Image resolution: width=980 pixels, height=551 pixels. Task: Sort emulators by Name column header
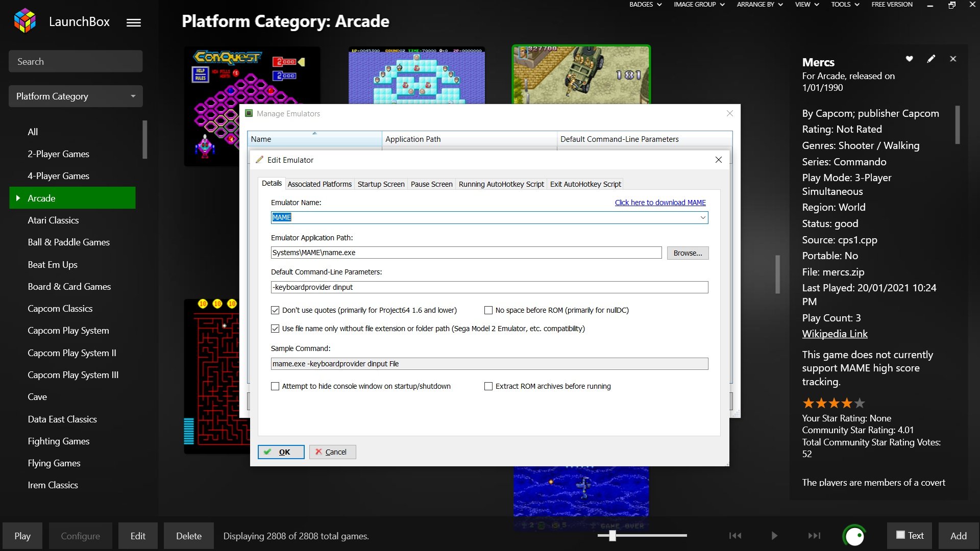(x=314, y=139)
